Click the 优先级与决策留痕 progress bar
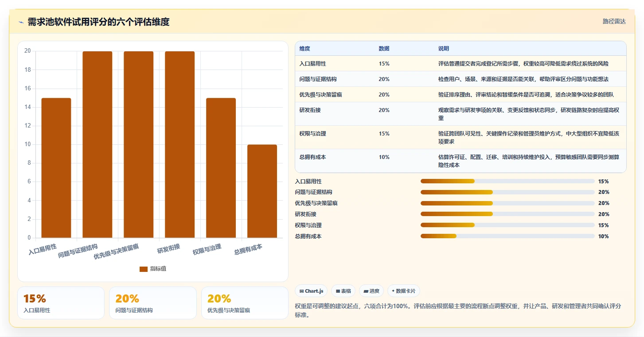The image size is (644, 337). coord(507,203)
